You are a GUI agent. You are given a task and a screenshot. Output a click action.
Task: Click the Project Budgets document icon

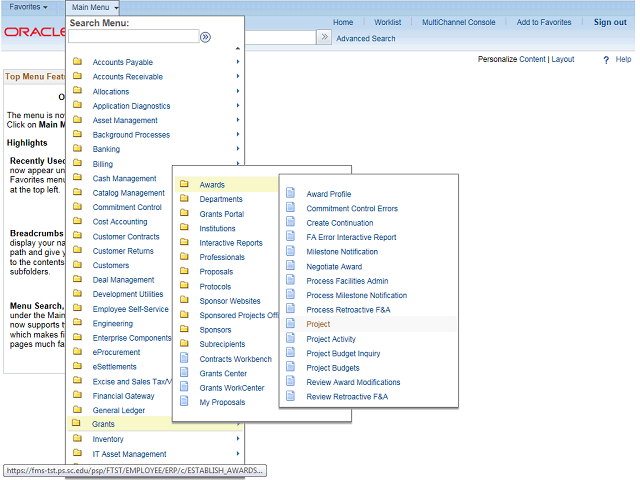[291, 368]
